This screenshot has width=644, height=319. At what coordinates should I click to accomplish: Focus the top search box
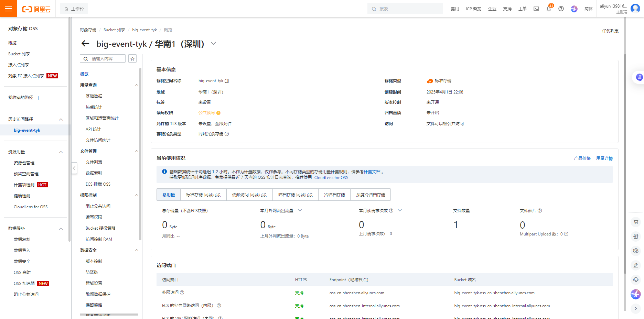[x=405, y=9]
